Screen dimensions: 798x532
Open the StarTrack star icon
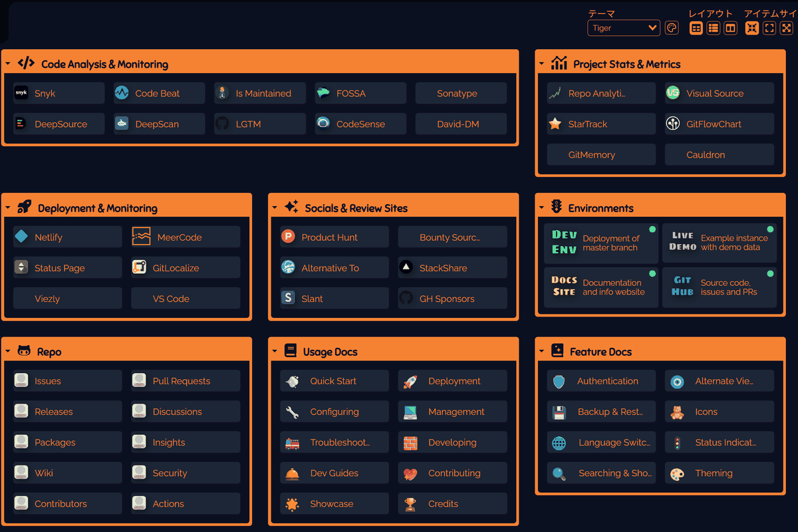[x=555, y=124]
